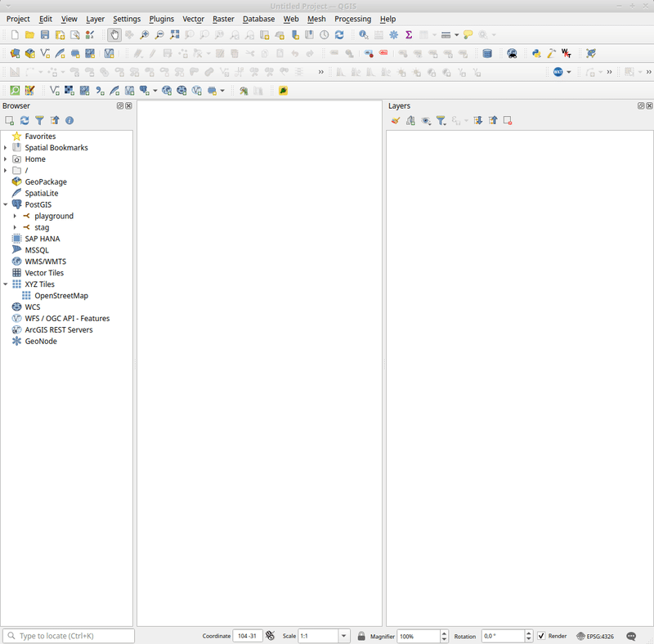Expand the playground connection
Viewport: 654px width, 644px height.
coord(15,216)
